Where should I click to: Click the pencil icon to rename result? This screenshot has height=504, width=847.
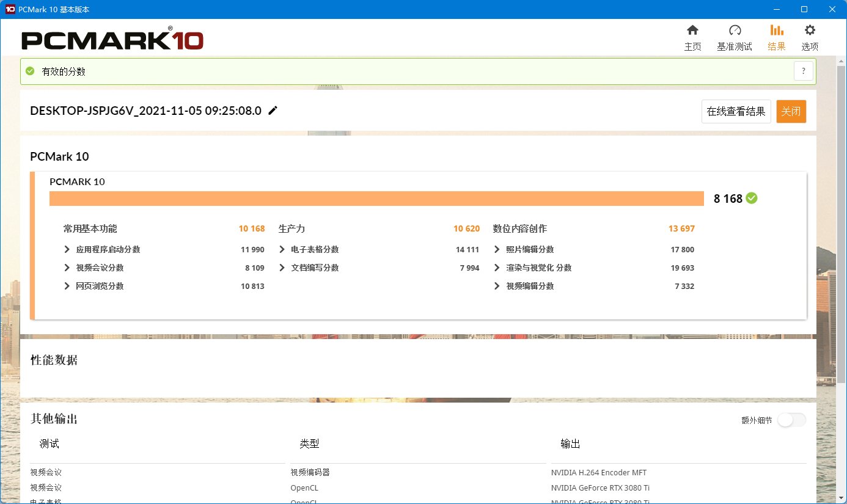click(273, 111)
